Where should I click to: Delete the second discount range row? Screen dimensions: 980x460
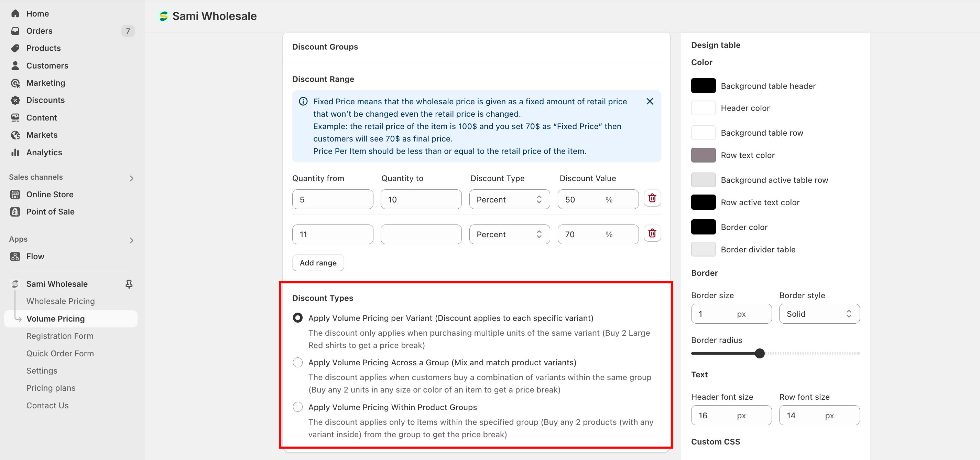(652, 233)
